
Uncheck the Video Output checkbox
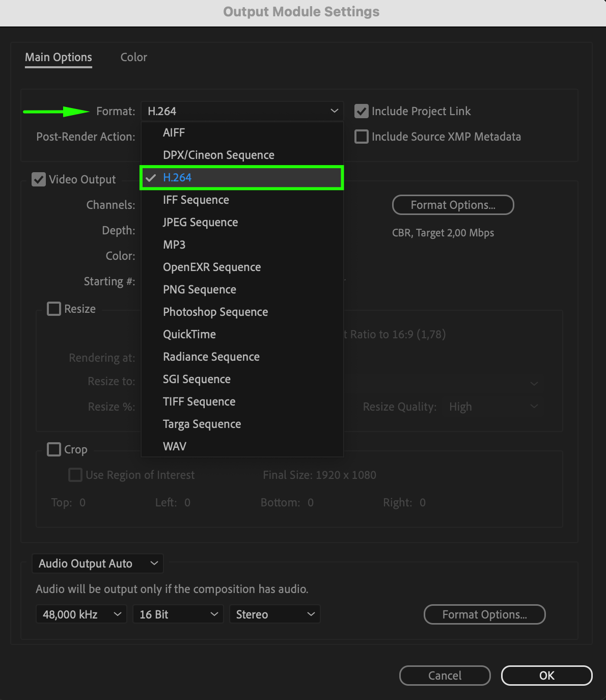(39, 179)
